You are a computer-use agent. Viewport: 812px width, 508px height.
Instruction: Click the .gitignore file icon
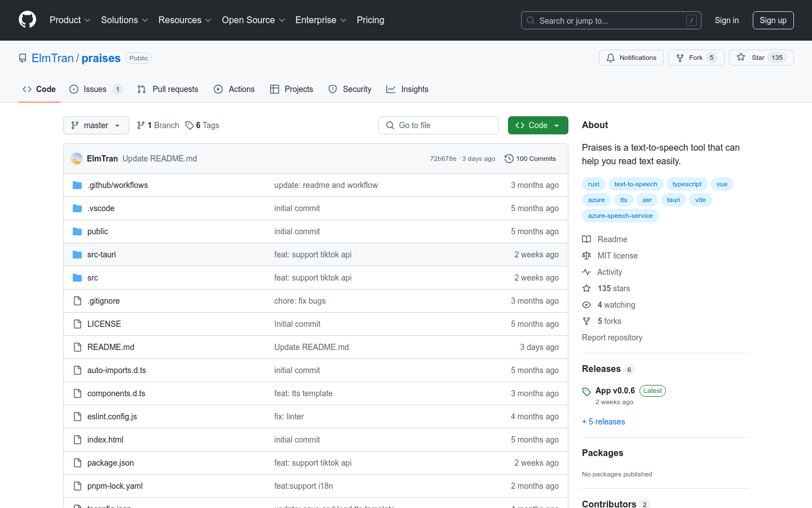point(77,301)
